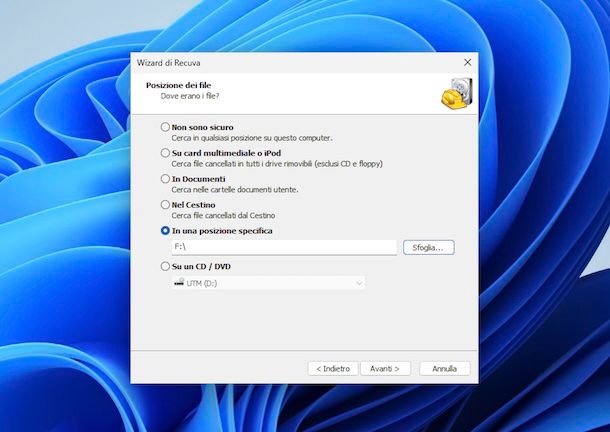This screenshot has height=432, width=610.
Task: Go back with the '< Indietro' button
Action: point(333,369)
